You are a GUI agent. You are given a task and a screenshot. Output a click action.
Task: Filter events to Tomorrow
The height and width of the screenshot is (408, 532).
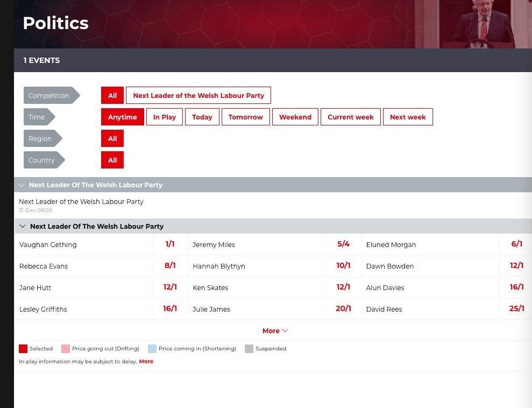point(246,117)
